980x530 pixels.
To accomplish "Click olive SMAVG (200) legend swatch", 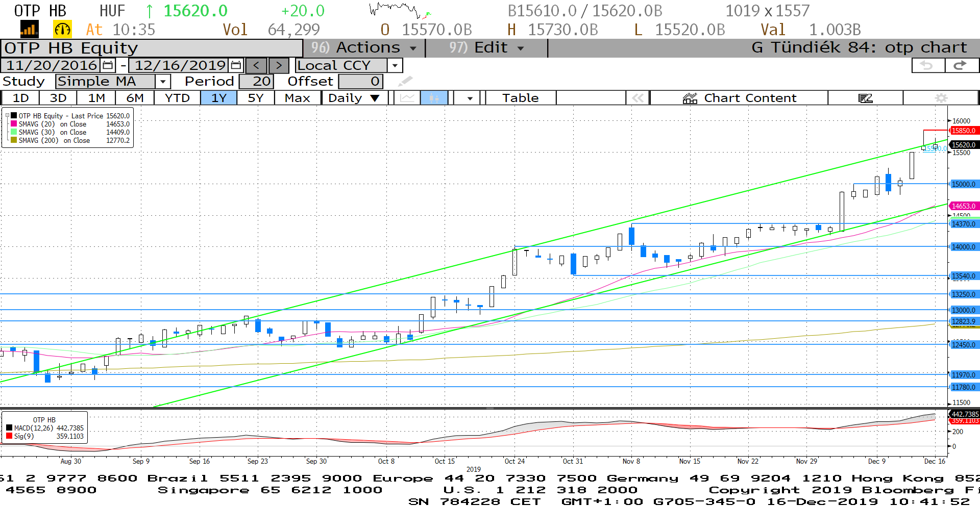I will [x=14, y=140].
